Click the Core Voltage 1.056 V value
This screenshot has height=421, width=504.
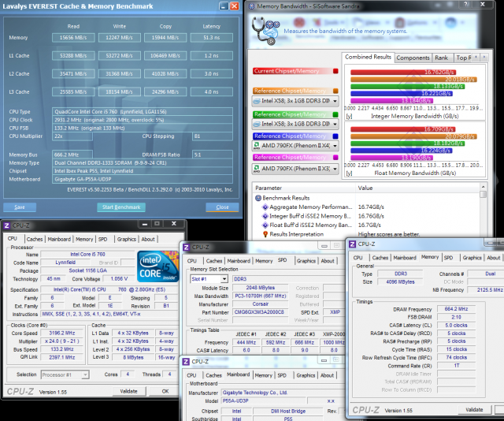coord(119,279)
